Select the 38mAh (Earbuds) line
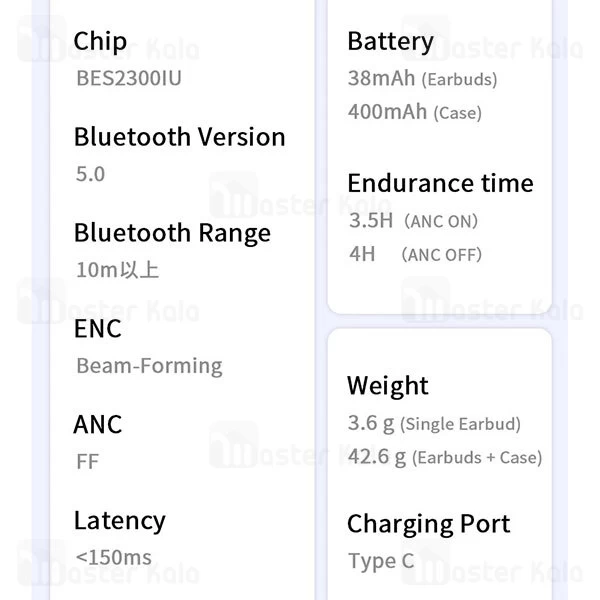Viewport: 600px width, 600px height. 422,78
